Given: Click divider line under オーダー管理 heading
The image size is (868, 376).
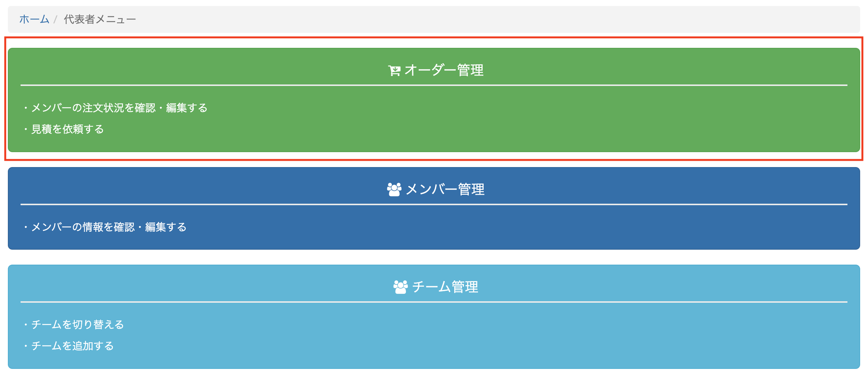Looking at the screenshot, I should 434,85.
